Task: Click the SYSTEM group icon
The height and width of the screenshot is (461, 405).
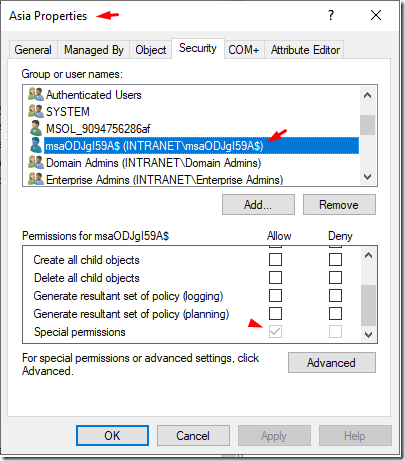Action: click(36, 111)
